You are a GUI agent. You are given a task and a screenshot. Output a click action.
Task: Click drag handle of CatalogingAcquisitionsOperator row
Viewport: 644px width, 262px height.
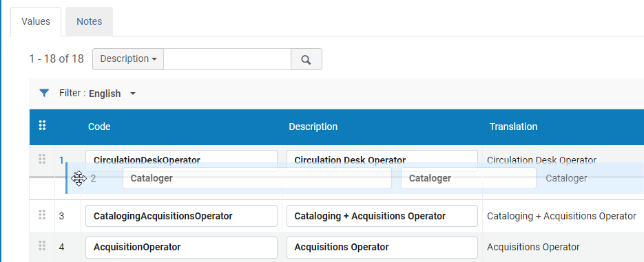(42, 215)
